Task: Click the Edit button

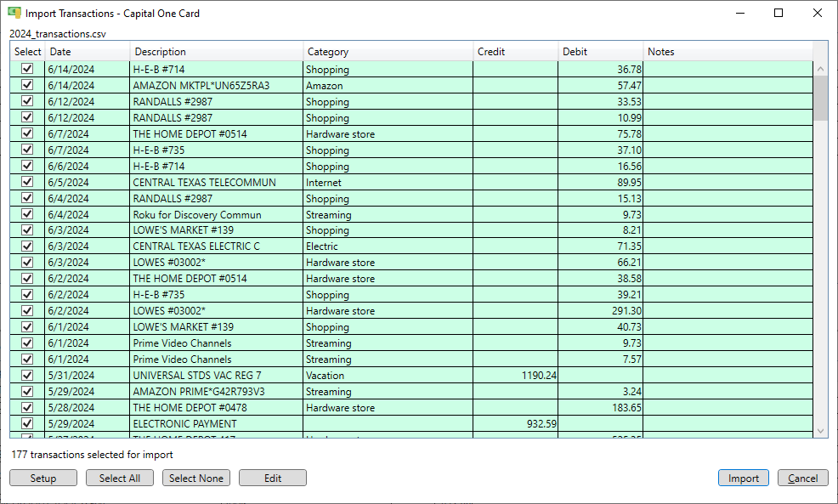Action: [273, 478]
